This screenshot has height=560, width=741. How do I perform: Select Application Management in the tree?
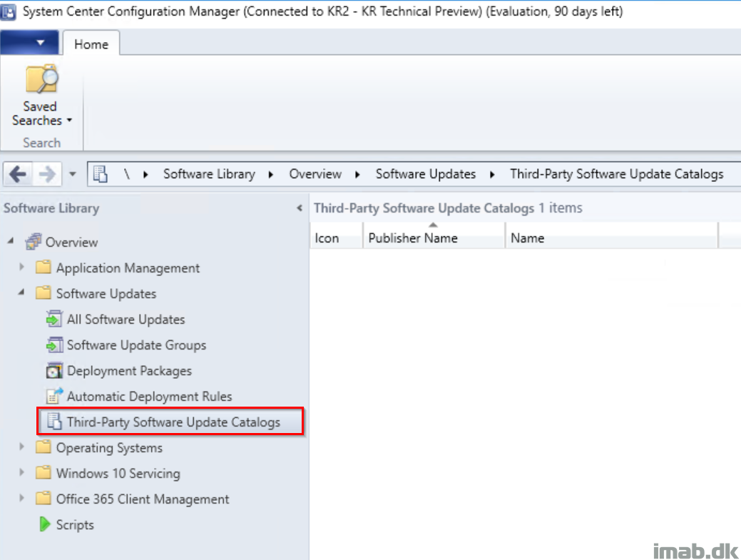pos(128,268)
